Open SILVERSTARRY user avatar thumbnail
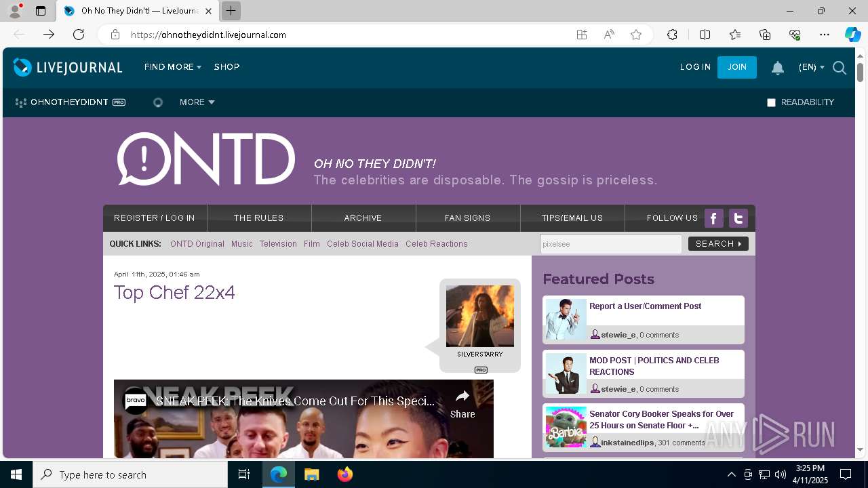 click(x=480, y=316)
